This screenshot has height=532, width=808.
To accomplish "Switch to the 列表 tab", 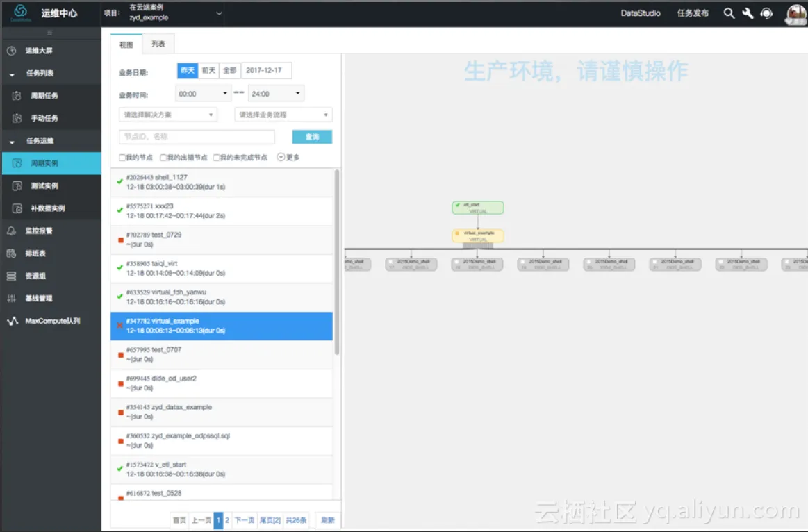I will (158, 44).
